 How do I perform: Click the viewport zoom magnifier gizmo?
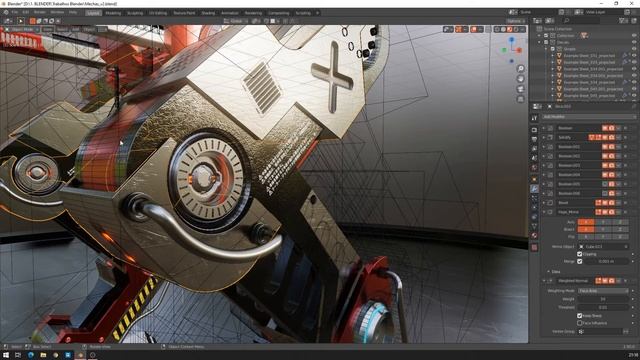(520, 68)
